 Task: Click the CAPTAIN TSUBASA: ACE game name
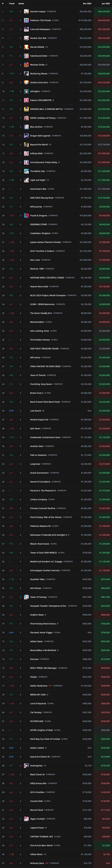click(41, 837)
